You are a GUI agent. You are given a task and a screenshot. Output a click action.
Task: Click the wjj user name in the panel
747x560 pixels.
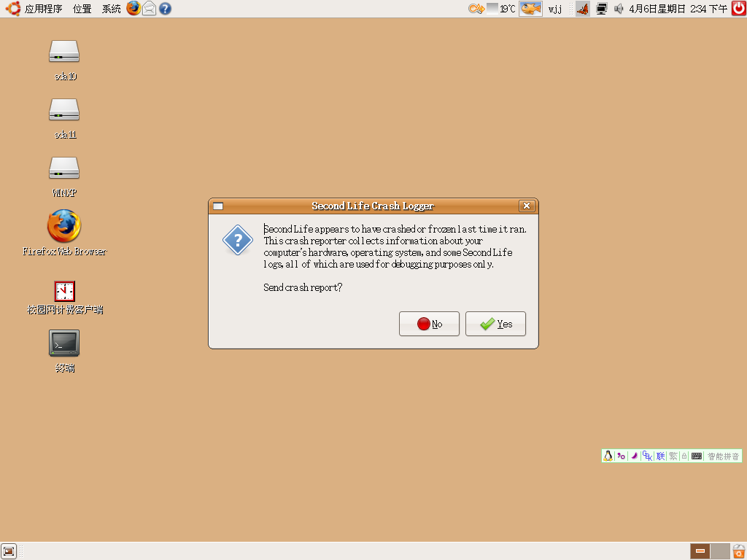point(555,9)
